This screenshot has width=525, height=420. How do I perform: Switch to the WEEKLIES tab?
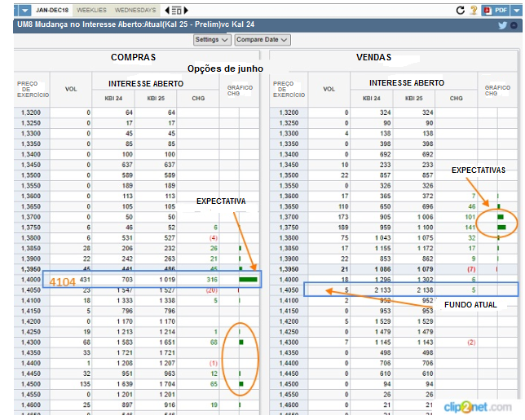pyautogui.click(x=91, y=10)
